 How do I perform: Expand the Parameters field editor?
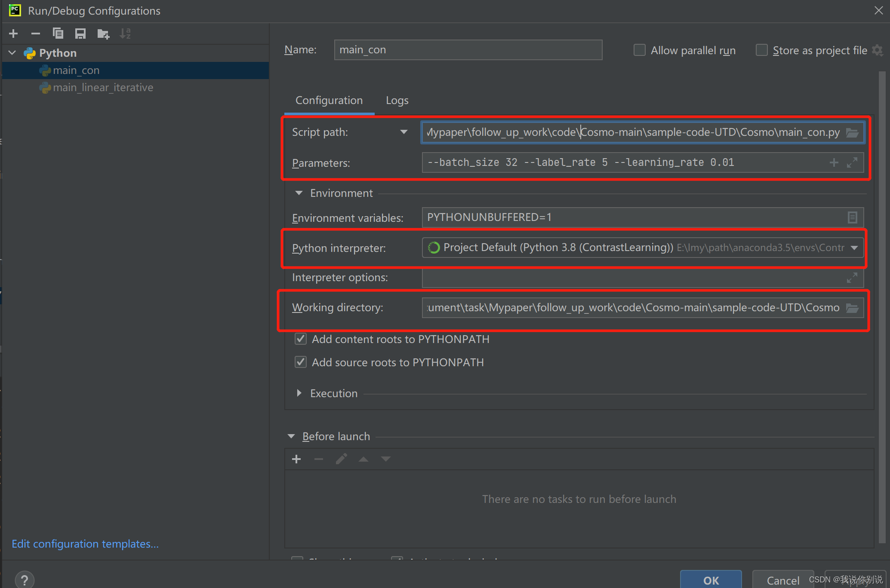click(852, 162)
